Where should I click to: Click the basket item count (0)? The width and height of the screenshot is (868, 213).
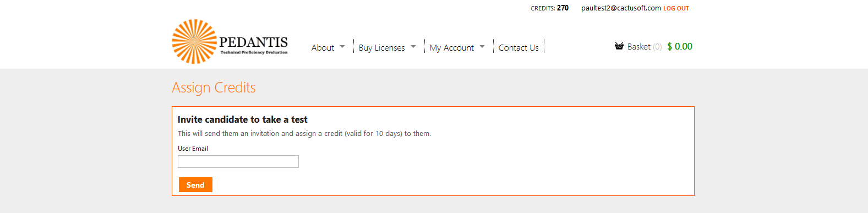[657, 47]
